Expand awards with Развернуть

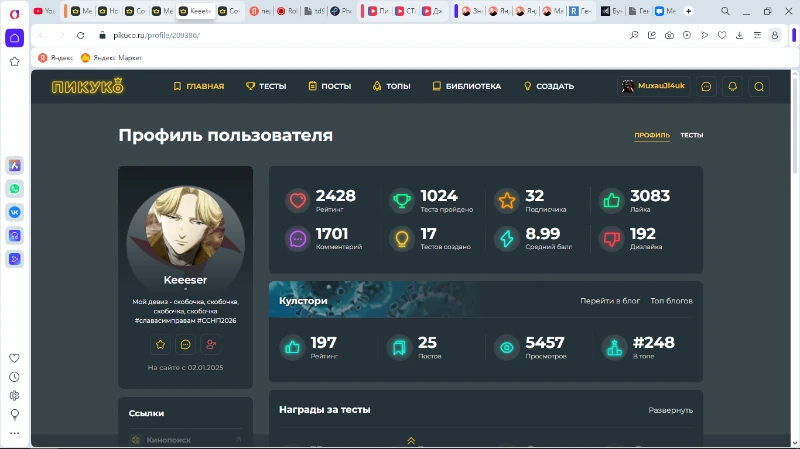click(670, 410)
